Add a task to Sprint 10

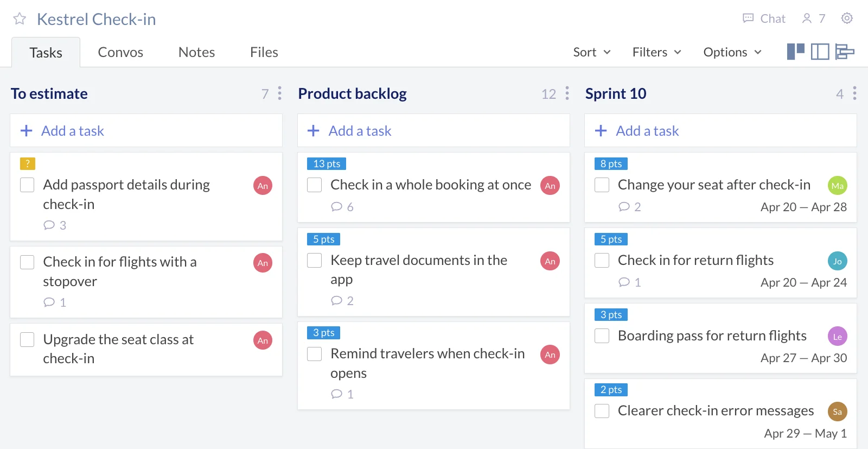pyautogui.click(x=720, y=130)
